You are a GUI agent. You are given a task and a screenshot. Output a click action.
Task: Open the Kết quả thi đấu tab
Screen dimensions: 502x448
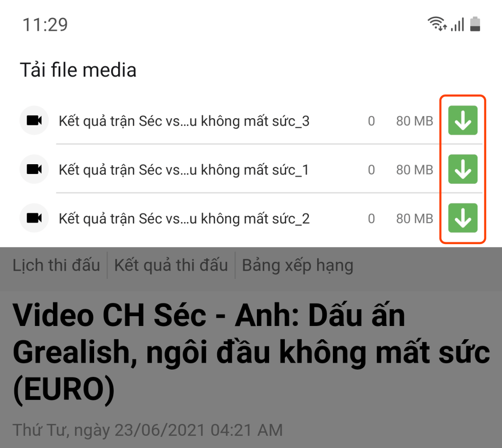171,265
